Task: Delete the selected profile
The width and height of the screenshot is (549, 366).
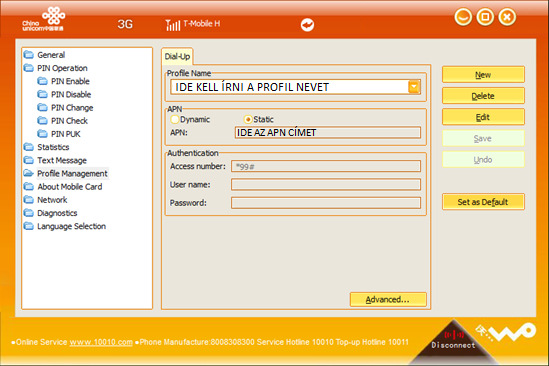Action: 483,96
